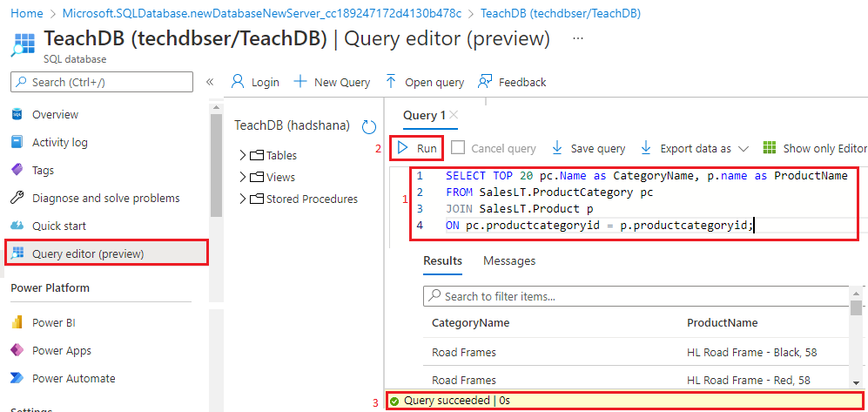The width and height of the screenshot is (868, 412).
Task: Open Quick start page
Action: click(58, 226)
